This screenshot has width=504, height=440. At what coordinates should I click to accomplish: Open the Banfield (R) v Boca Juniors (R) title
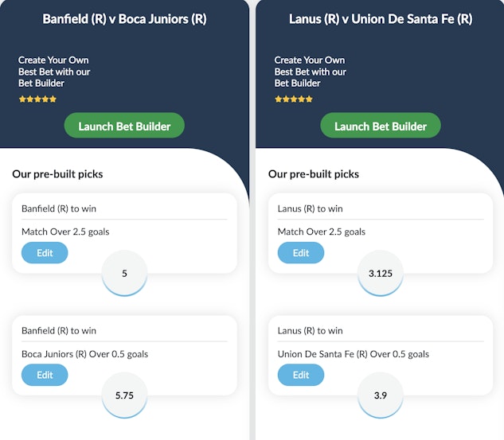124,18
